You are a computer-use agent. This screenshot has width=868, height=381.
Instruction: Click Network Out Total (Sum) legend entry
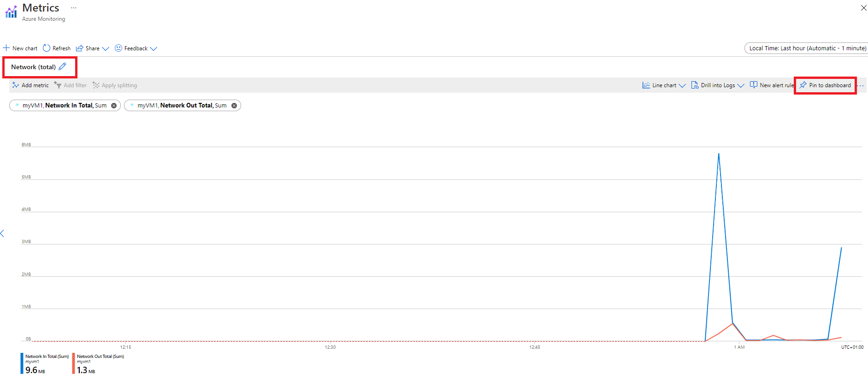(x=100, y=357)
